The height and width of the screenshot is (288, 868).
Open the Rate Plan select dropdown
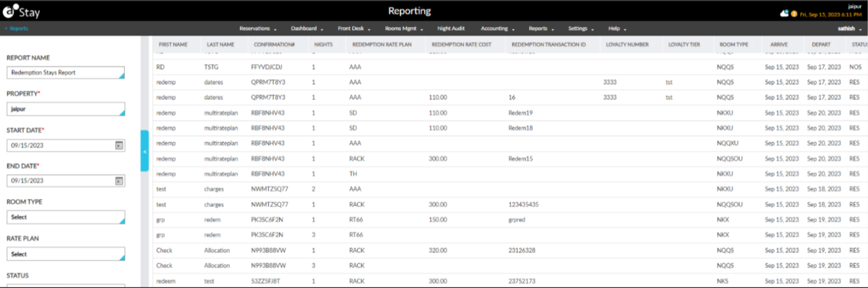tap(65, 255)
